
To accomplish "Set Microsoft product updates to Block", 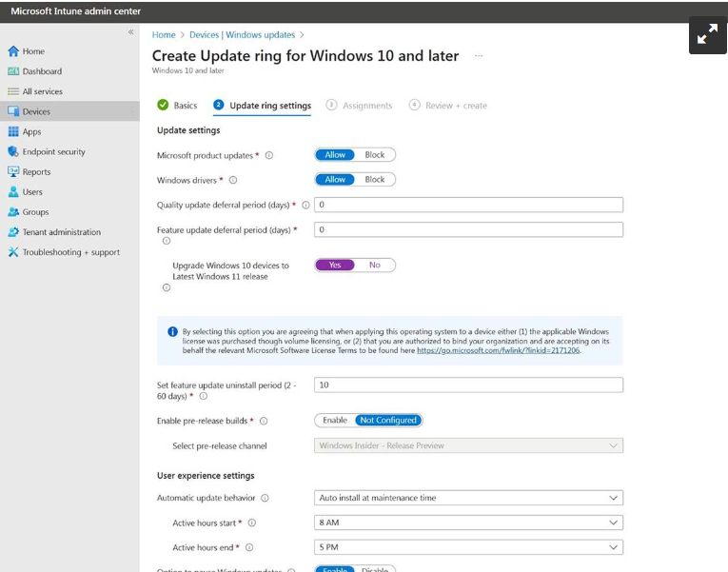I will click(375, 155).
